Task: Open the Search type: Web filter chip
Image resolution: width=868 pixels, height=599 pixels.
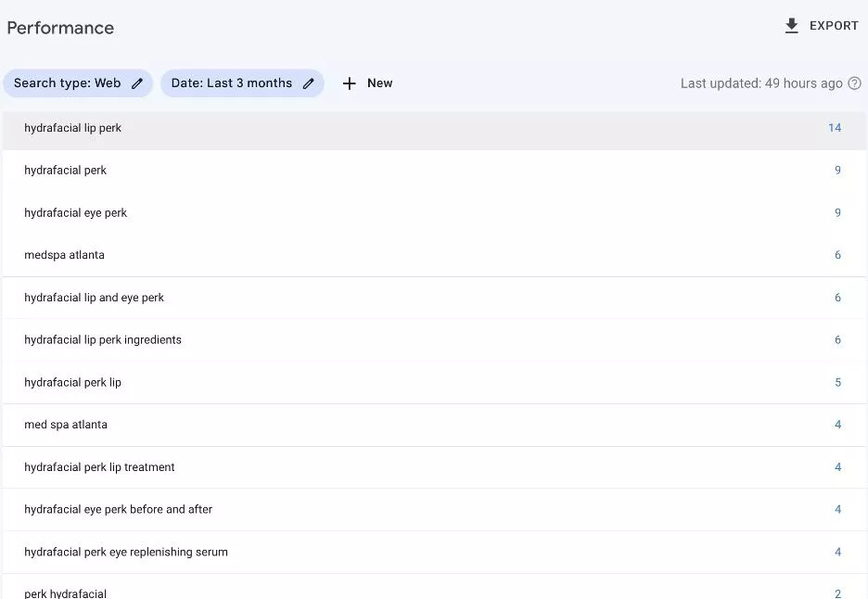Action: click(x=68, y=83)
